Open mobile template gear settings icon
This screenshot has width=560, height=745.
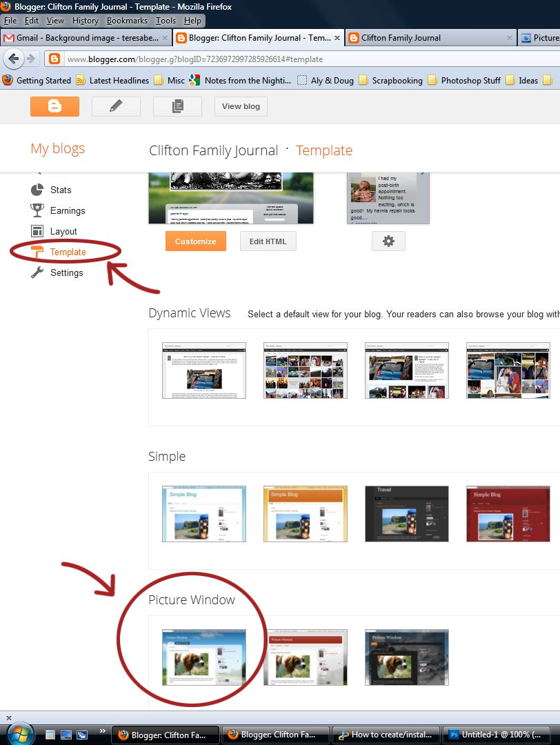point(388,241)
